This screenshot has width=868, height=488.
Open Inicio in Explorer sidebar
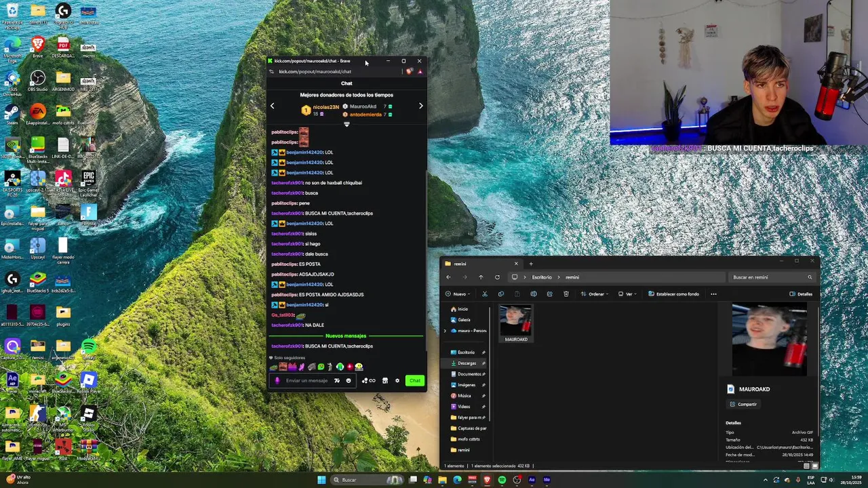pos(458,309)
